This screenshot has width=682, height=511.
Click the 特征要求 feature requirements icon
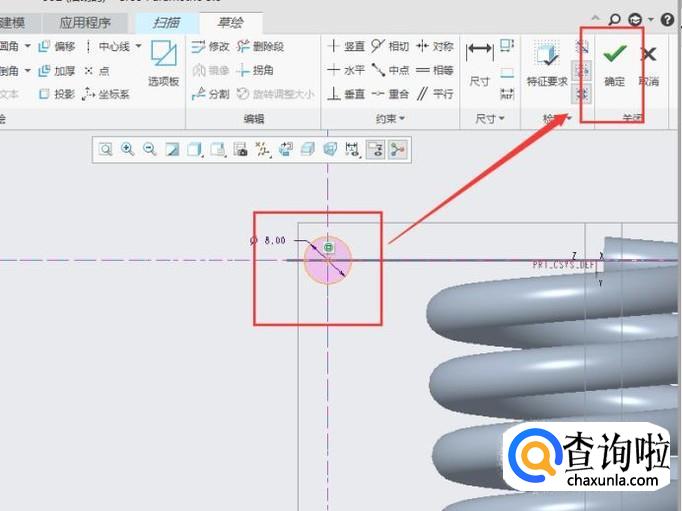(x=547, y=60)
